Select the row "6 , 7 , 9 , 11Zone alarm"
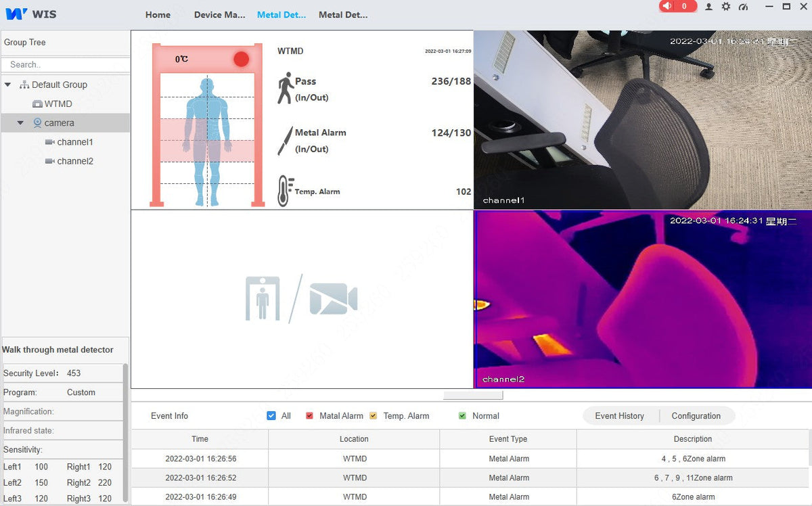Viewport: 812px width, 506px height. (469, 478)
